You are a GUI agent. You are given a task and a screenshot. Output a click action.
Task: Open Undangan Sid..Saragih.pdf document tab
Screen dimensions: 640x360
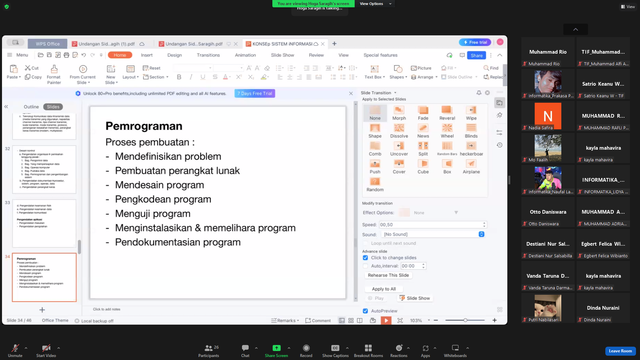coord(194,44)
